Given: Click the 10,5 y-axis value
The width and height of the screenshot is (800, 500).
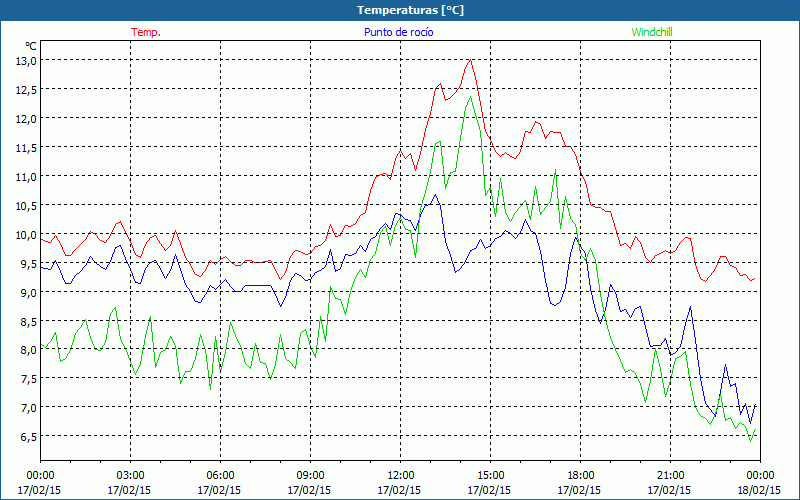Looking at the screenshot, I should (x=27, y=206).
